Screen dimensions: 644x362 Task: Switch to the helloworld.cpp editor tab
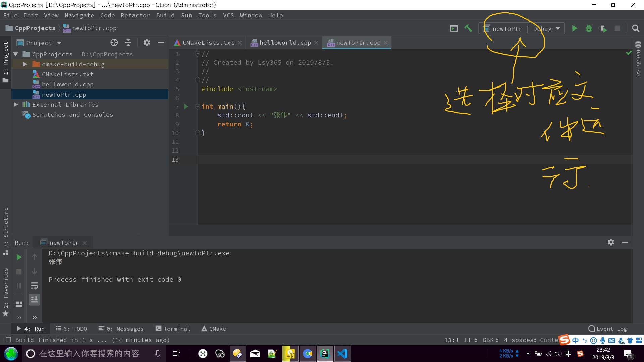[x=285, y=43]
